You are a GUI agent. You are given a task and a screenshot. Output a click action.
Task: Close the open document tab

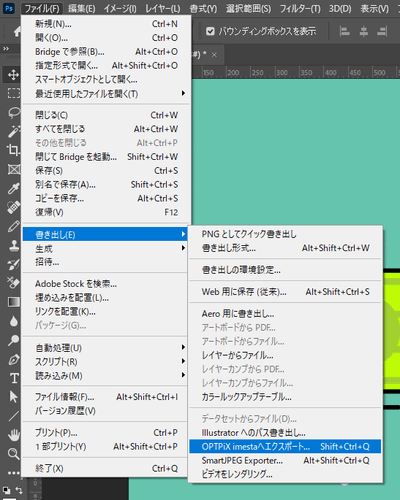(214, 55)
